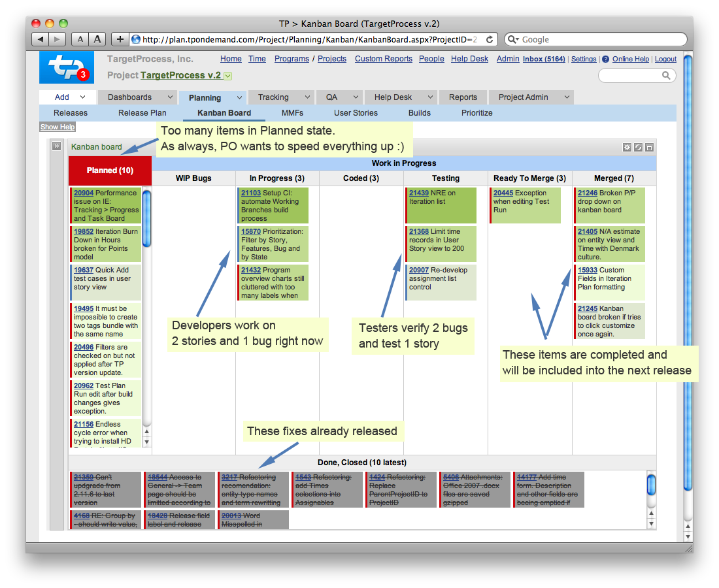Switch to the Release Plan sub-tab

[142, 113]
